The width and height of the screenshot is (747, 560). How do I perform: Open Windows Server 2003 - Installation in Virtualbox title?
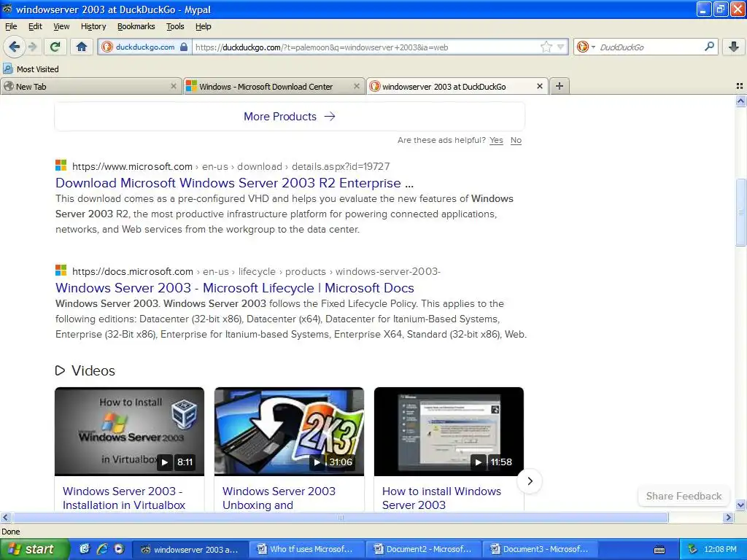pos(124,498)
